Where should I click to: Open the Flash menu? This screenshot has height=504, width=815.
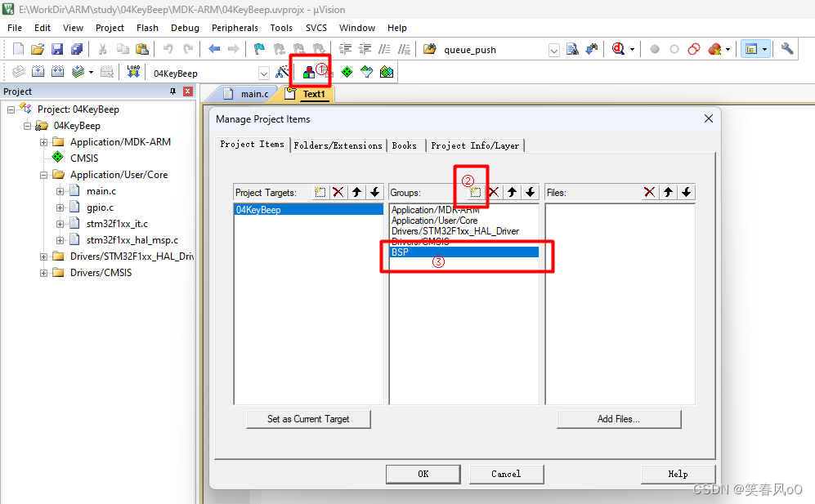click(x=148, y=28)
